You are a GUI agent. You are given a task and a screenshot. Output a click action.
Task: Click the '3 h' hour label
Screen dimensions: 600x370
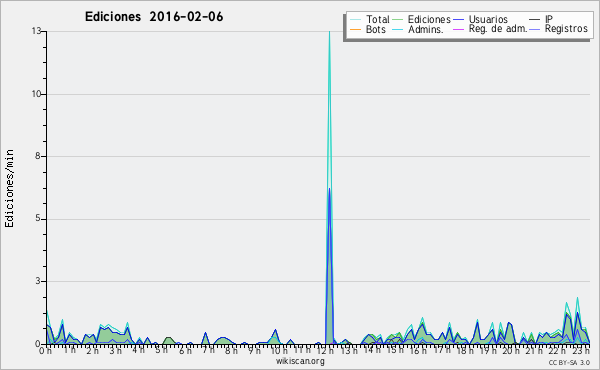pyautogui.click(x=115, y=350)
